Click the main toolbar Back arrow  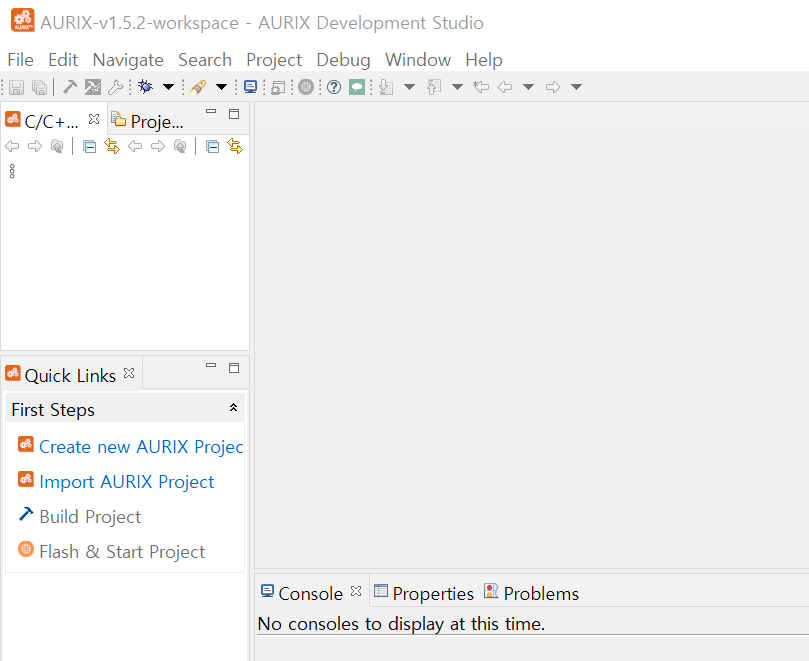[x=505, y=87]
